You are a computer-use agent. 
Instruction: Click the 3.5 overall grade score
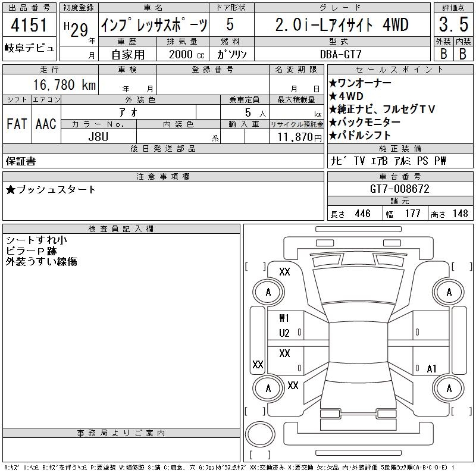(x=452, y=26)
